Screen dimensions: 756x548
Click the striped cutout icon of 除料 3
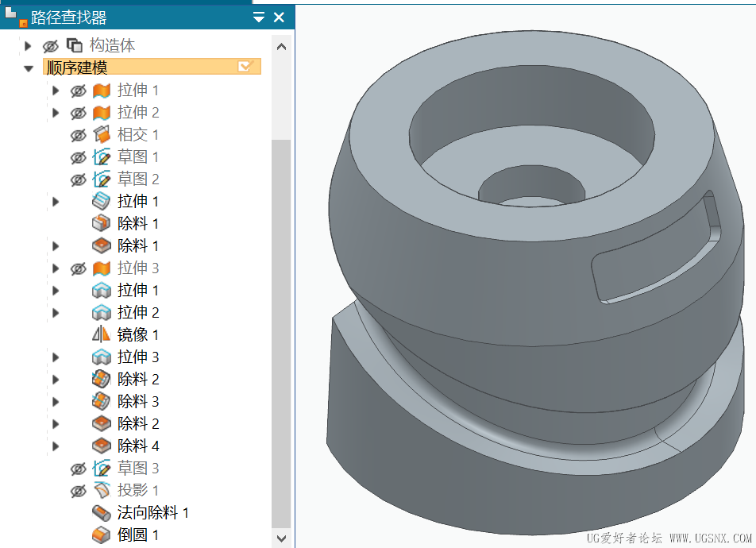[x=102, y=401]
